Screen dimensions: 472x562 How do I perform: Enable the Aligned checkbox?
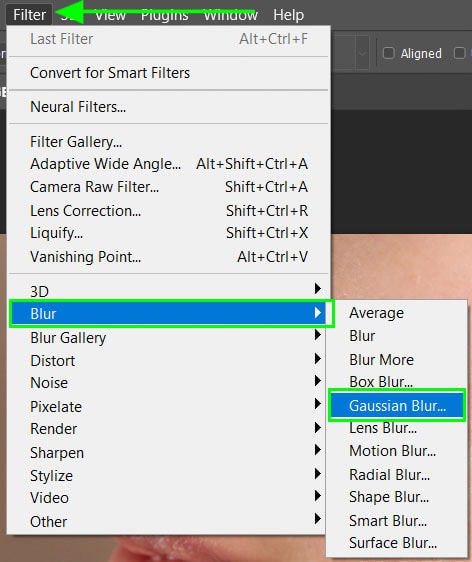click(388, 53)
